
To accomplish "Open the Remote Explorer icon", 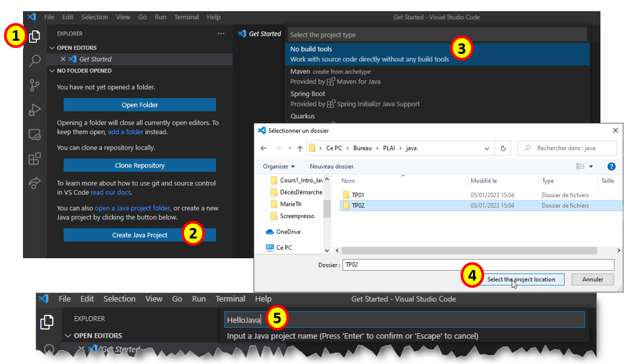I will pos(35,135).
